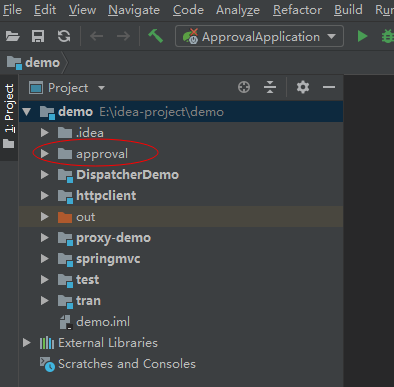Click the Collapse All icon
The height and width of the screenshot is (387, 394).
tap(270, 87)
